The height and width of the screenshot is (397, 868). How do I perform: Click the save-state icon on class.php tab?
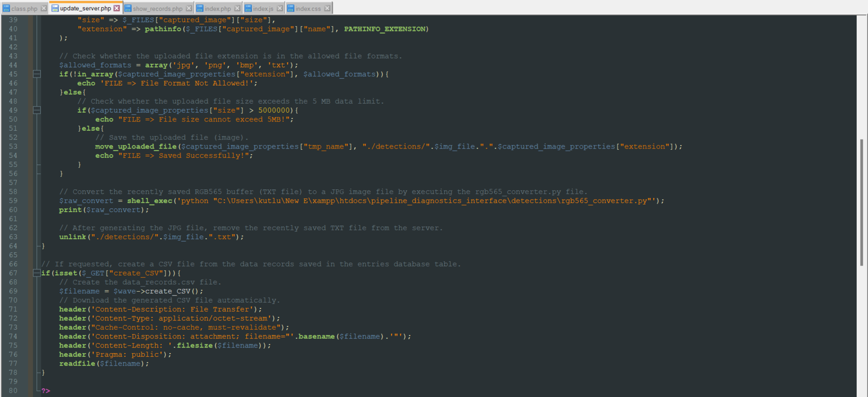tap(7, 8)
